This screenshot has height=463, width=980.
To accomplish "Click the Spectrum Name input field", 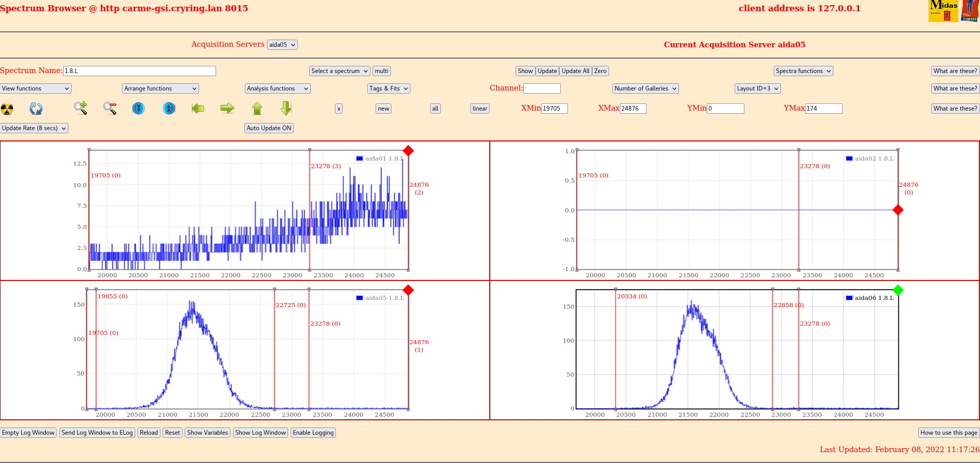I will (139, 71).
